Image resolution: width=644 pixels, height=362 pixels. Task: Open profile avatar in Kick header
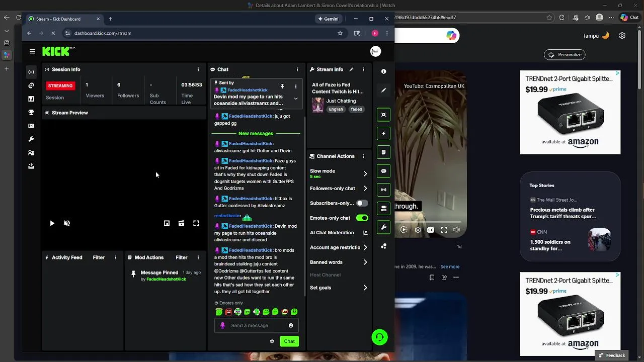(375, 51)
